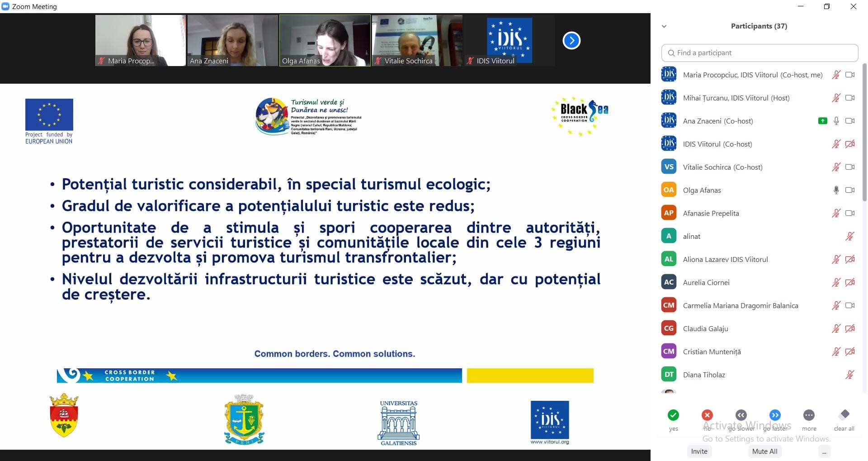This screenshot has height=461, width=868.
Task: Unmute Afanasie Prepelita microphone
Action: pos(836,214)
